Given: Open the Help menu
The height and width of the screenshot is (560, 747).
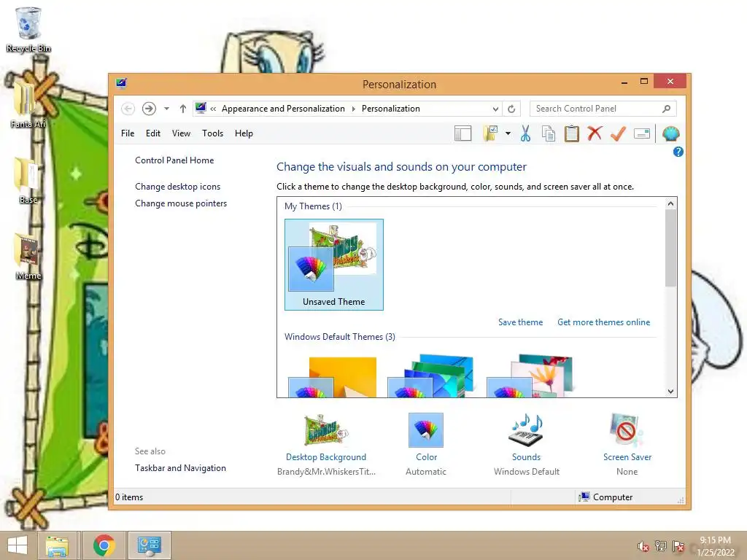Looking at the screenshot, I should tap(244, 133).
